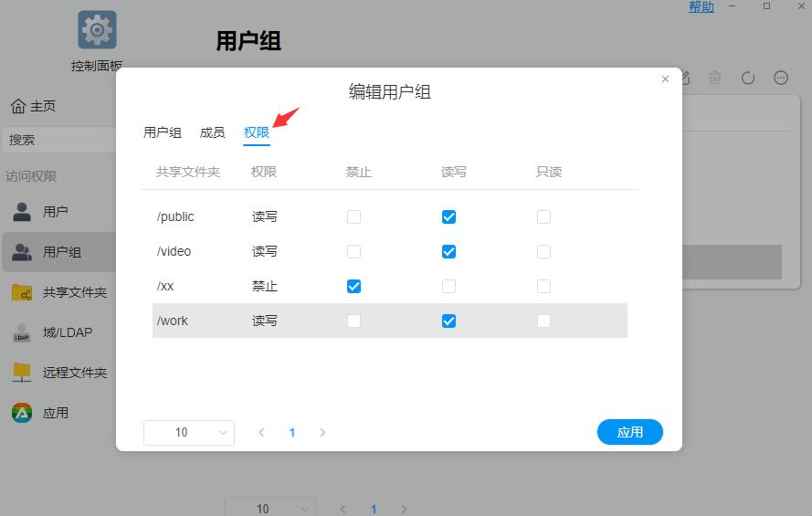Viewport: 812px width, 516px height.
Task: Select the /work folder row name
Action: [x=173, y=321]
